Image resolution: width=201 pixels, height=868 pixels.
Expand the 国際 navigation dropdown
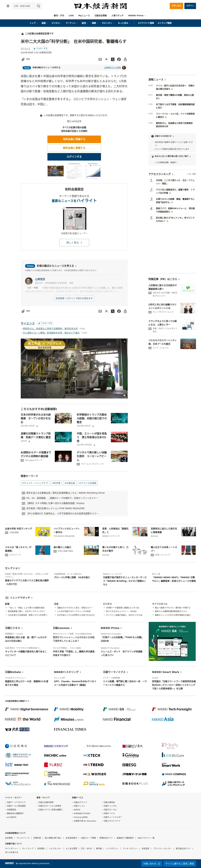[x=95, y=23]
